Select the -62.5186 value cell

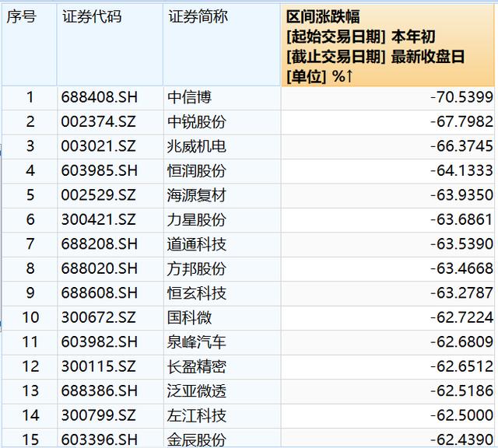pos(388,391)
